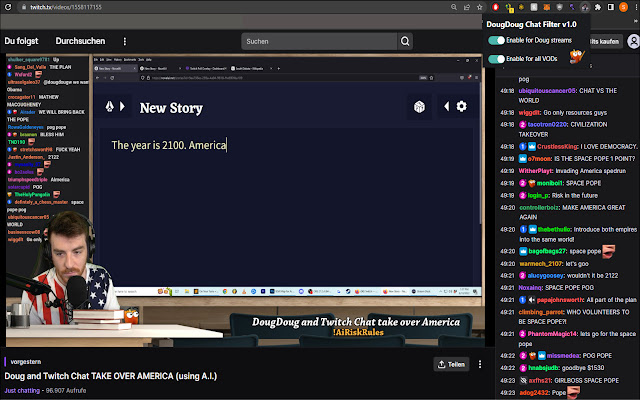Viewport: 640px width, 400px height.
Task: Click the Suchen search field
Action: click(319, 41)
